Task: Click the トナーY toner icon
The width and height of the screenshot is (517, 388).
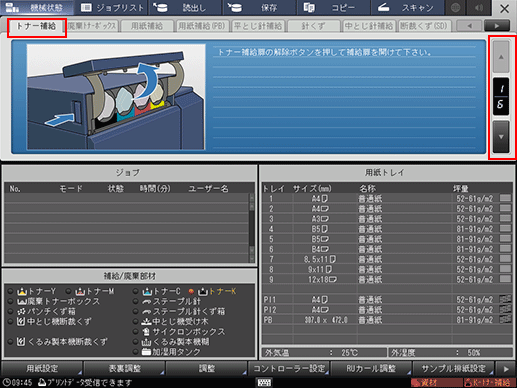Action: (22, 292)
